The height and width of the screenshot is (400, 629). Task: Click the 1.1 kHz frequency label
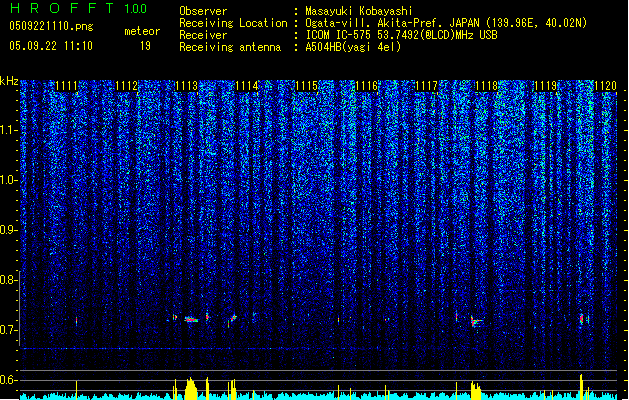click(x=8, y=130)
